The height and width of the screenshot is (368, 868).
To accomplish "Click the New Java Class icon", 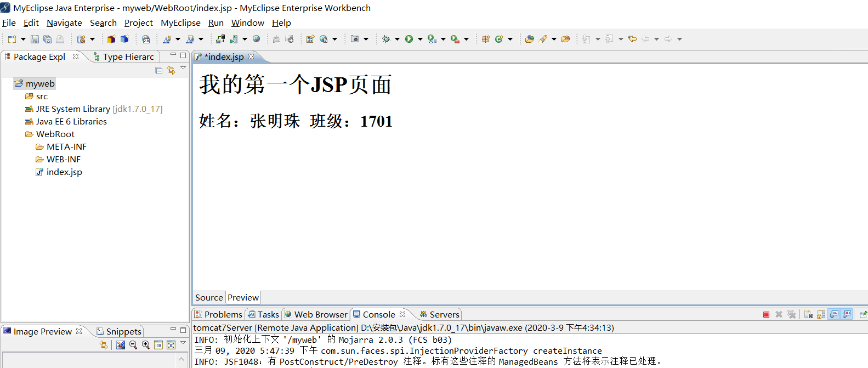I will click(x=499, y=39).
